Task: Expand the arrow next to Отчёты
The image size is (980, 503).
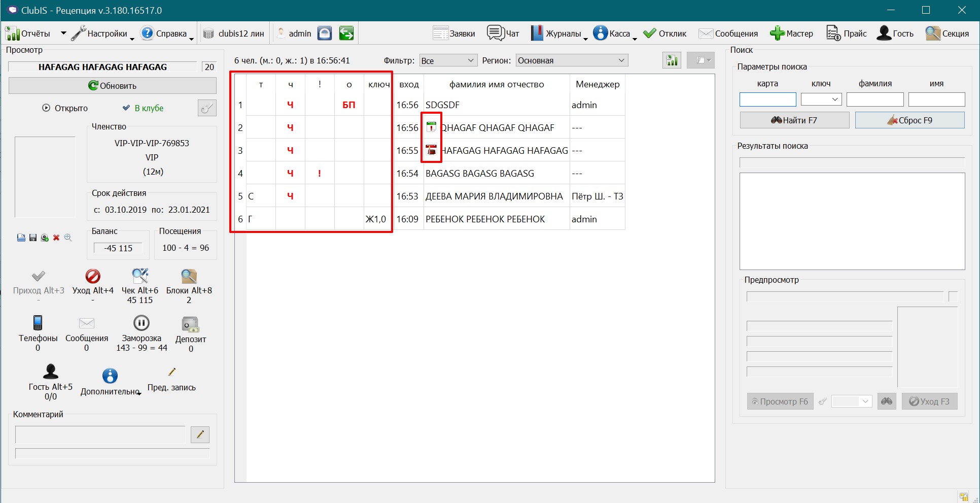Action: 63,33
